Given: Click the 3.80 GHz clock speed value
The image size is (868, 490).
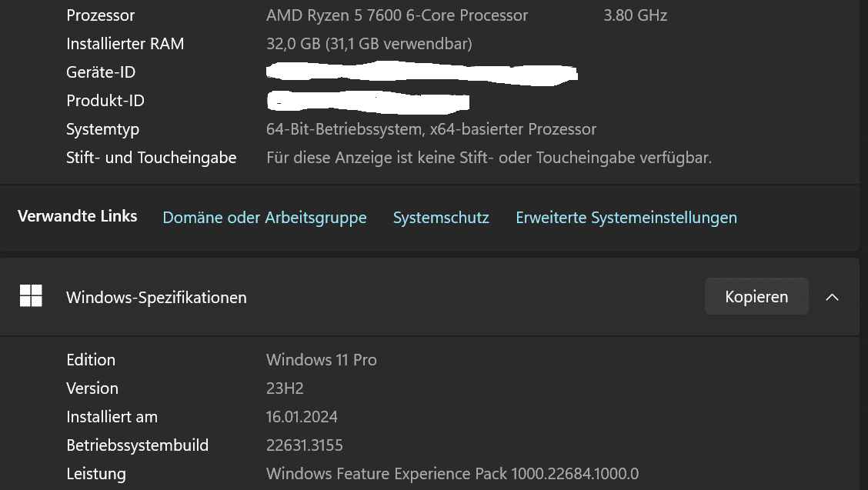Looking at the screenshot, I should (635, 15).
